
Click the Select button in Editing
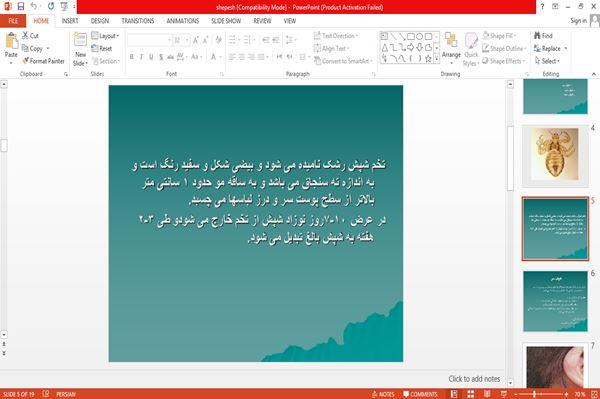pyautogui.click(x=547, y=61)
